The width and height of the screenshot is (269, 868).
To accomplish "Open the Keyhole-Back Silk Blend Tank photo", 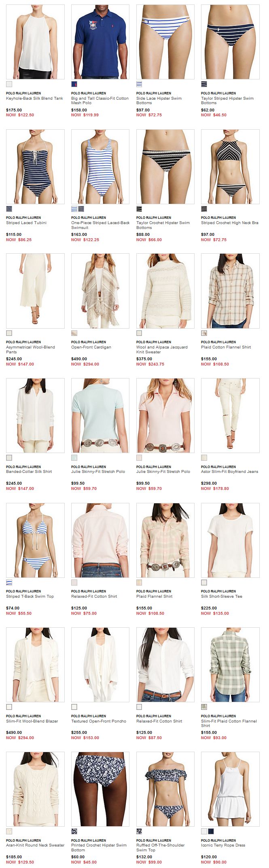I will point(35,42).
